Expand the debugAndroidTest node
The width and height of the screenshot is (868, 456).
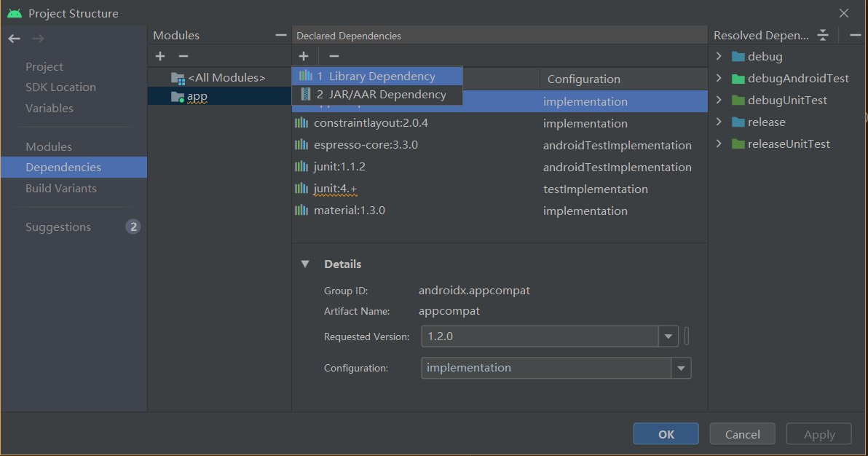click(719, 78)
